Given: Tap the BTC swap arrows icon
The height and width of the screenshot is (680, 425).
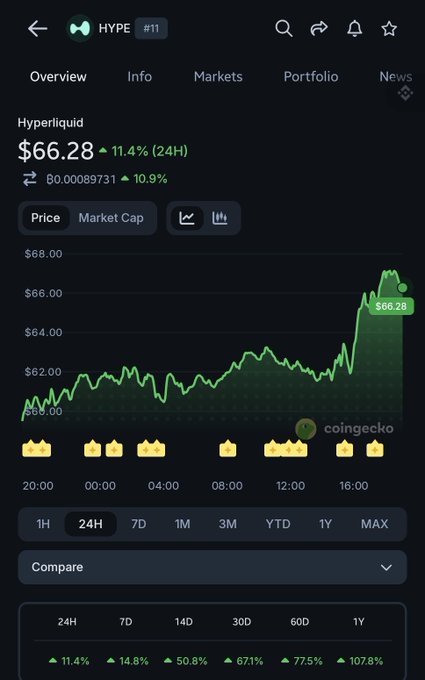Looking at the screenshot, I should pos(30,179).
